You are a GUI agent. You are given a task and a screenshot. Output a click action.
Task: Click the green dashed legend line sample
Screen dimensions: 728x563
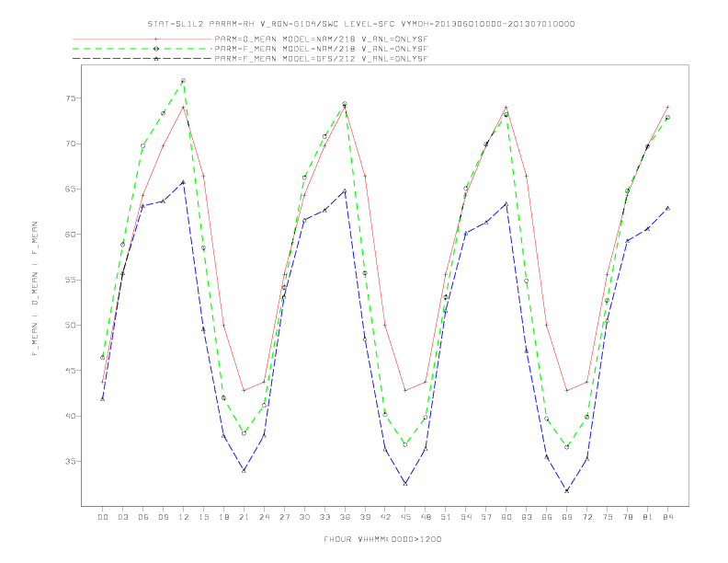pos(142,49)
